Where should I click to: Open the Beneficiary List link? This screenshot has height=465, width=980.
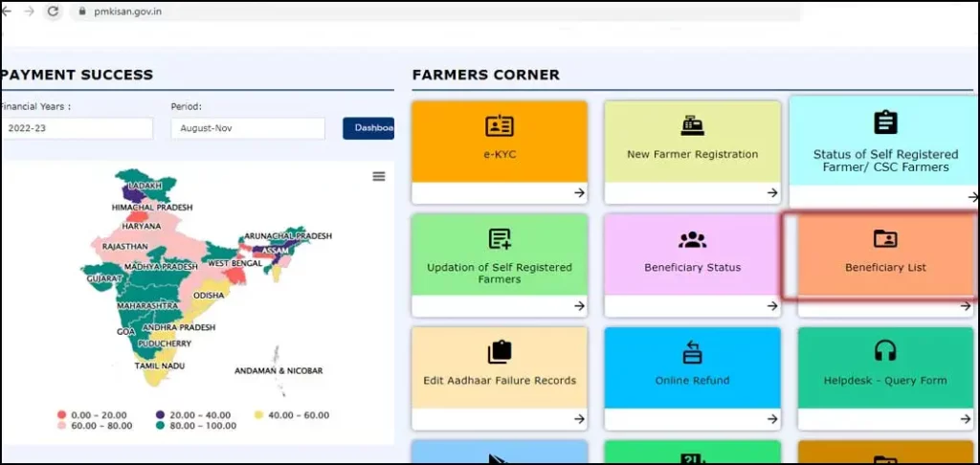coord(885,268)
